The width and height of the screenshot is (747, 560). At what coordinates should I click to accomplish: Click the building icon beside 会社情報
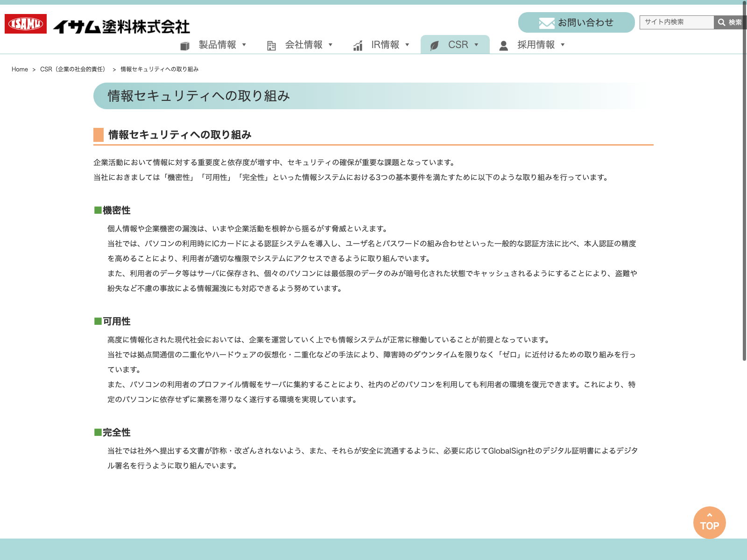[x=271, y=46]
